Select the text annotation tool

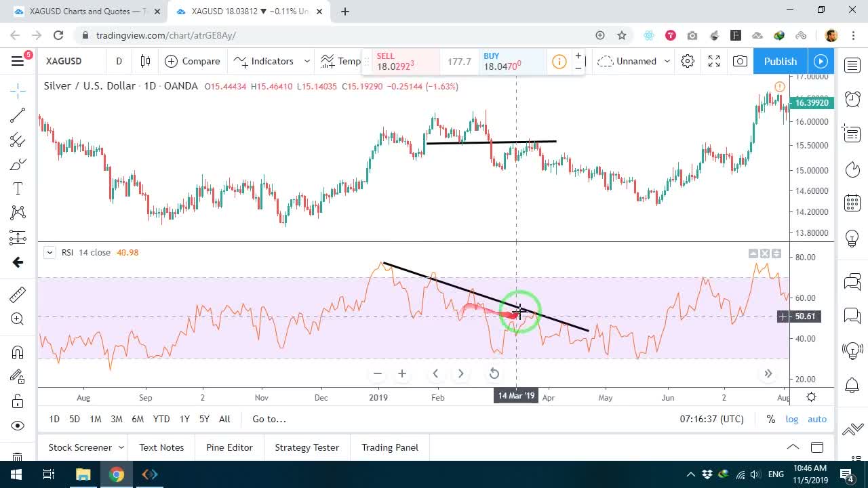coord(18,188)
